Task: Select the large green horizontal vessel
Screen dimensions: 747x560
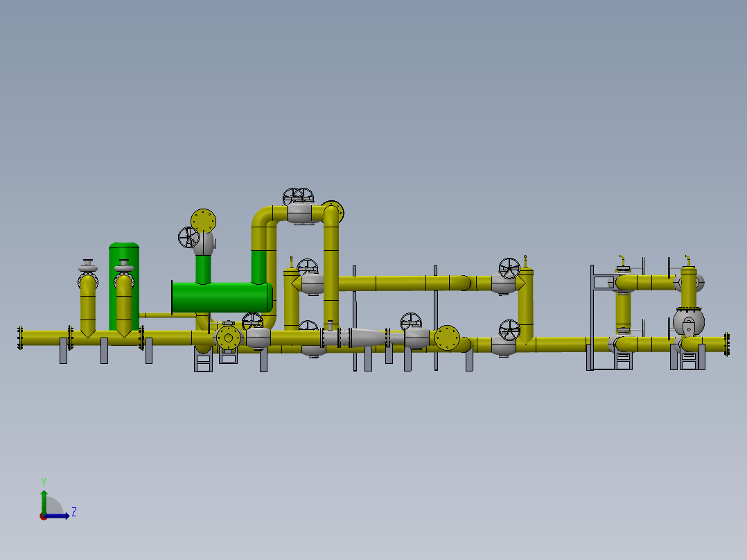Action: (222, 297)
